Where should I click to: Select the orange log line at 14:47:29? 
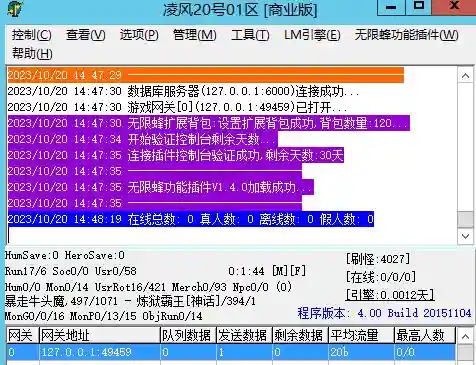[x=206, y=75]
